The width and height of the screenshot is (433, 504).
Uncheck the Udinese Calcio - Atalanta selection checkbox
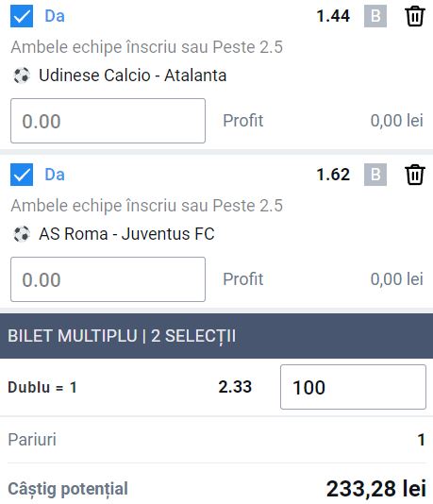22,16
